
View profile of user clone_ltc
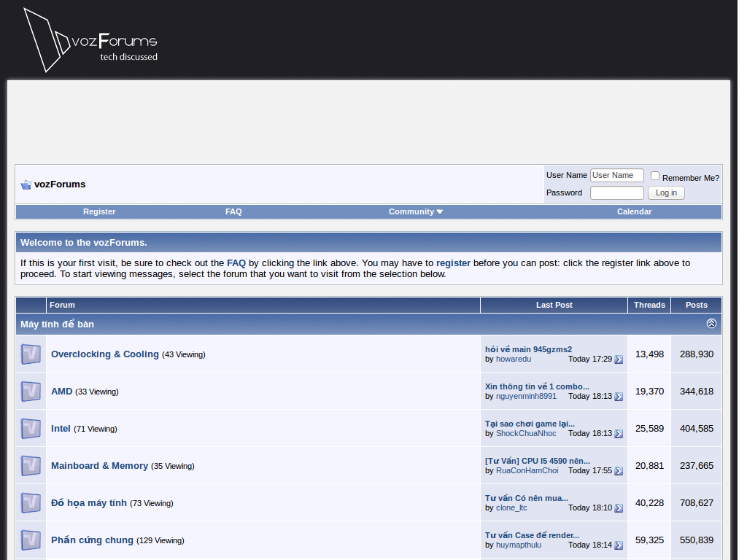click(x=511, y=507)
